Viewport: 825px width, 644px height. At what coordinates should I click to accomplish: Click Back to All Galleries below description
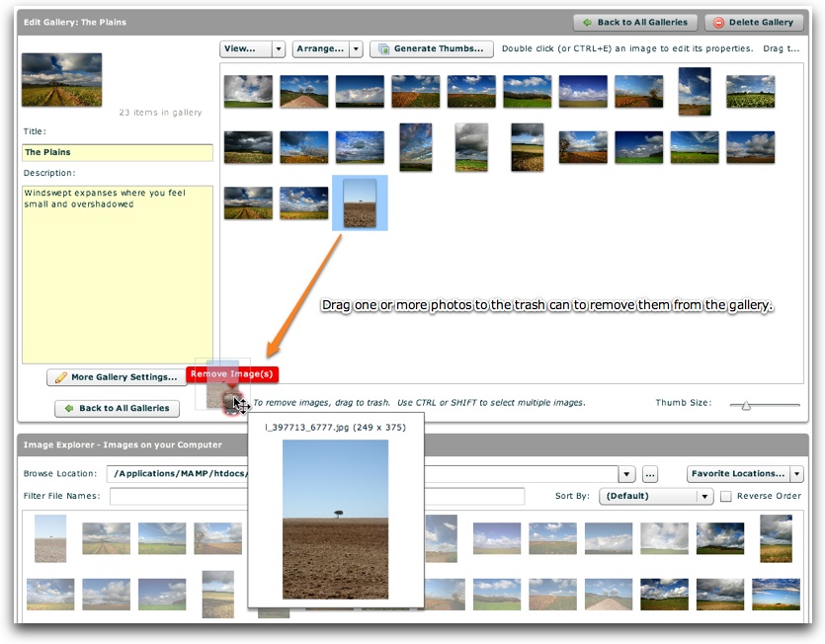pos(117,408)
